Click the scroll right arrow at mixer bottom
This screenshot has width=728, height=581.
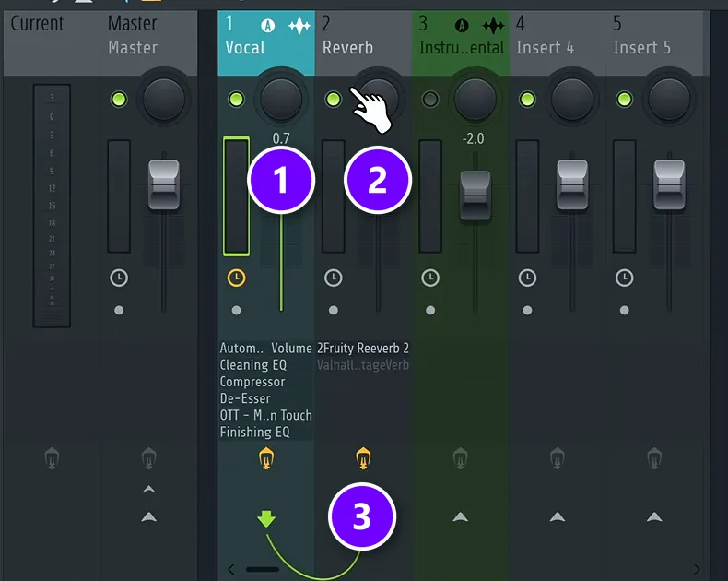click(x=697, y=569)
